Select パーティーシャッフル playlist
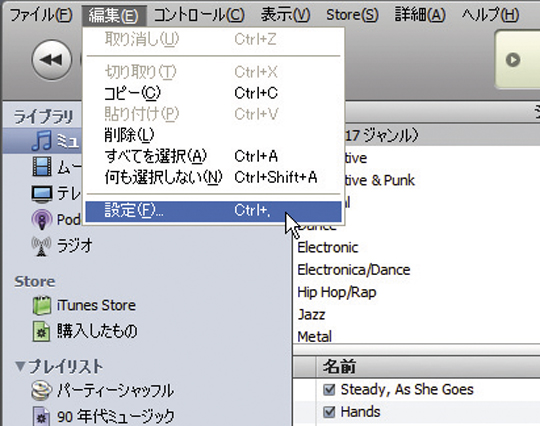 tap(115, 391)
